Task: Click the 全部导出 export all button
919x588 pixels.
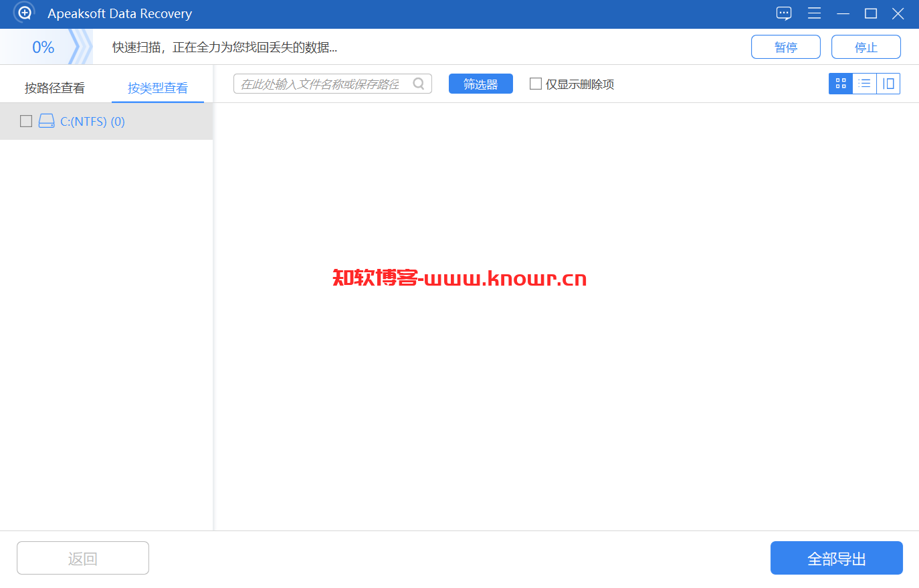Action: tap(837, 558)
